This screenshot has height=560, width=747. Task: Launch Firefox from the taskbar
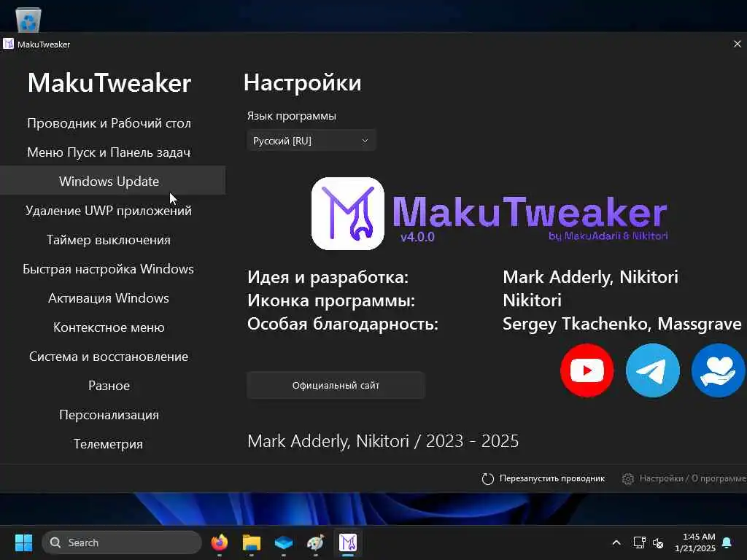[x=219, y=542]
